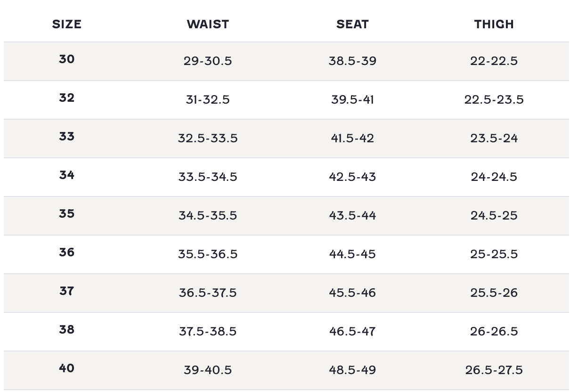The width and height of the screenshot is (570, 392).
Task: Click the THIGH column header
Action: 494,24
